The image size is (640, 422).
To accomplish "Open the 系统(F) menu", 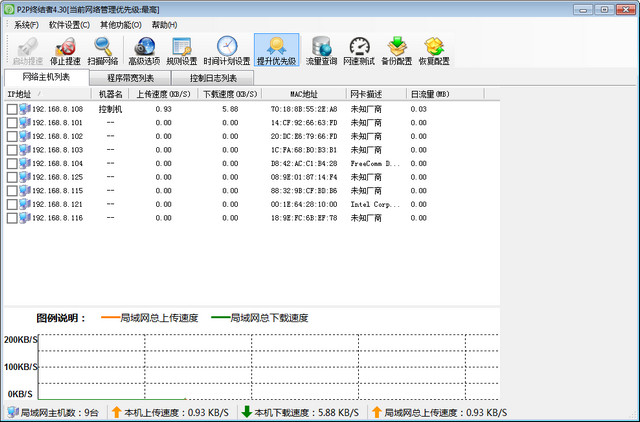I will pos(26,24).
